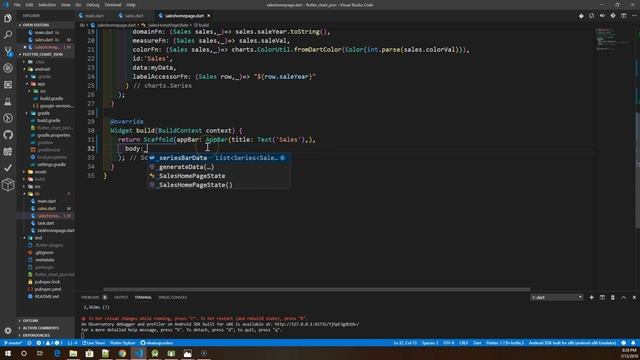This screenshot has height=360, width=640.
Task: Open the checkmark view in activity bar
Action: pos(8,168)
